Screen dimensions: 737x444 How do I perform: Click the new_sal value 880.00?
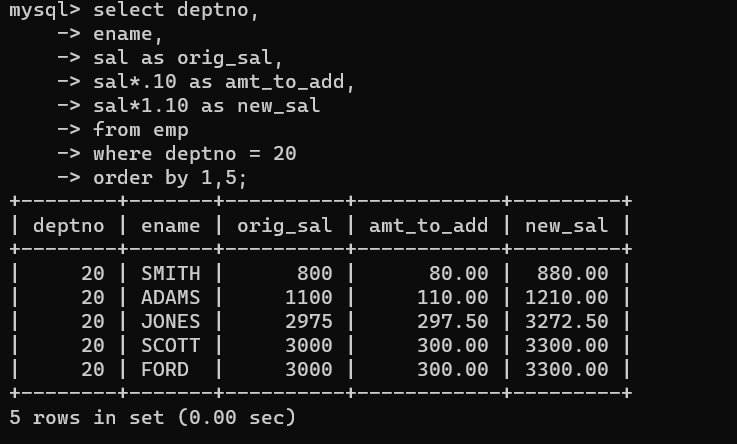[572, 274]
